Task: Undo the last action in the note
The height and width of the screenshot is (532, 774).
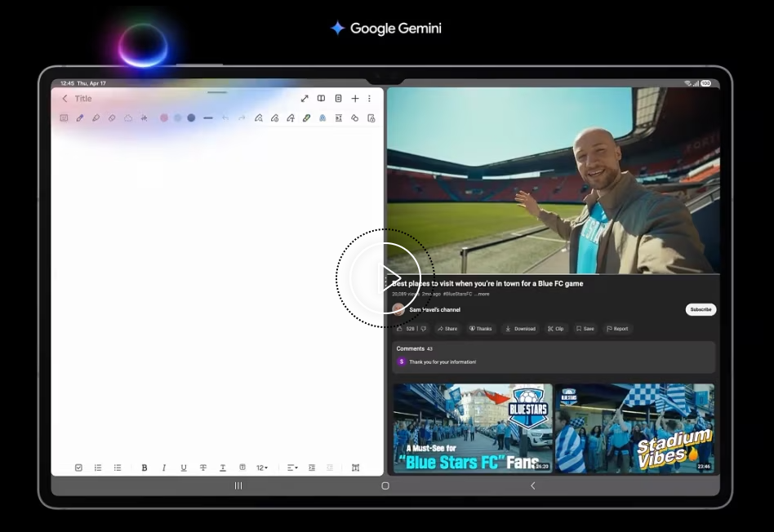Action: 225,118
